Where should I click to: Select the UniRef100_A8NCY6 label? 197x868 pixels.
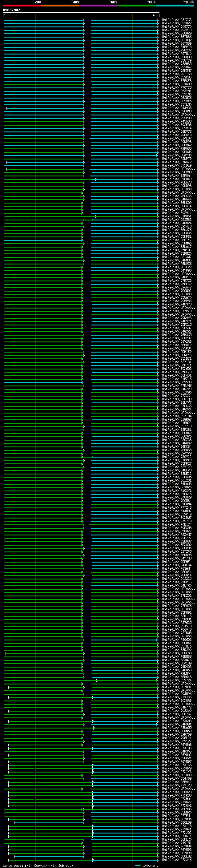pyautogui.click(x=176, y=355)
